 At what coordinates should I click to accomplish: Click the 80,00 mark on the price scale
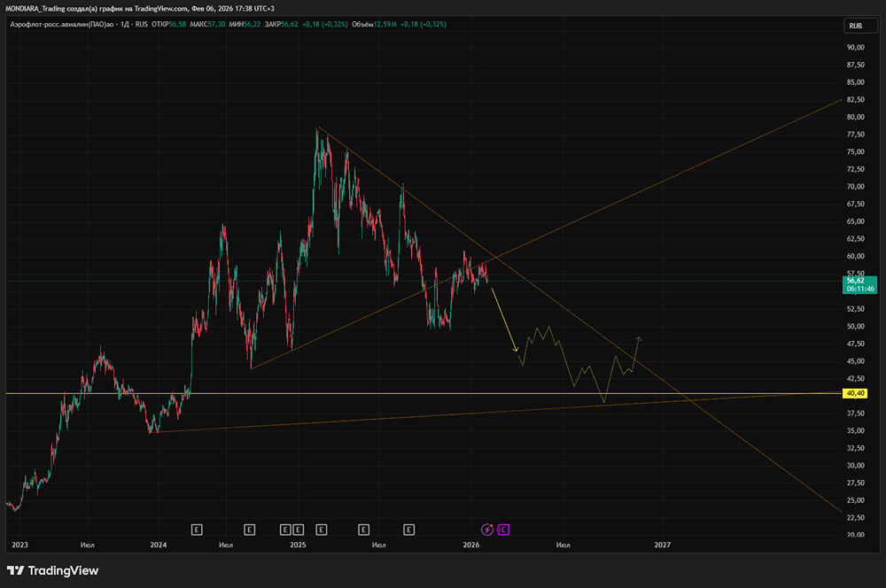pyautogui.click(x=855, y=117)
